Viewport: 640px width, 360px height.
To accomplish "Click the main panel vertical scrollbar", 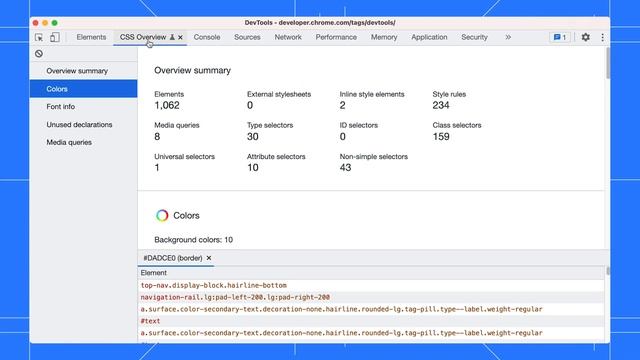I will point(608,63).
